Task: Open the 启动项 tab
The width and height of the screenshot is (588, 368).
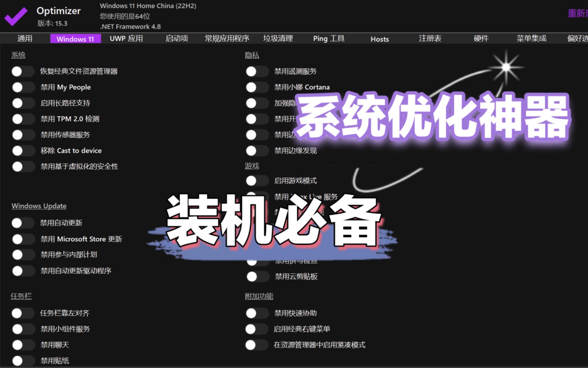Action: coord(177,39)
